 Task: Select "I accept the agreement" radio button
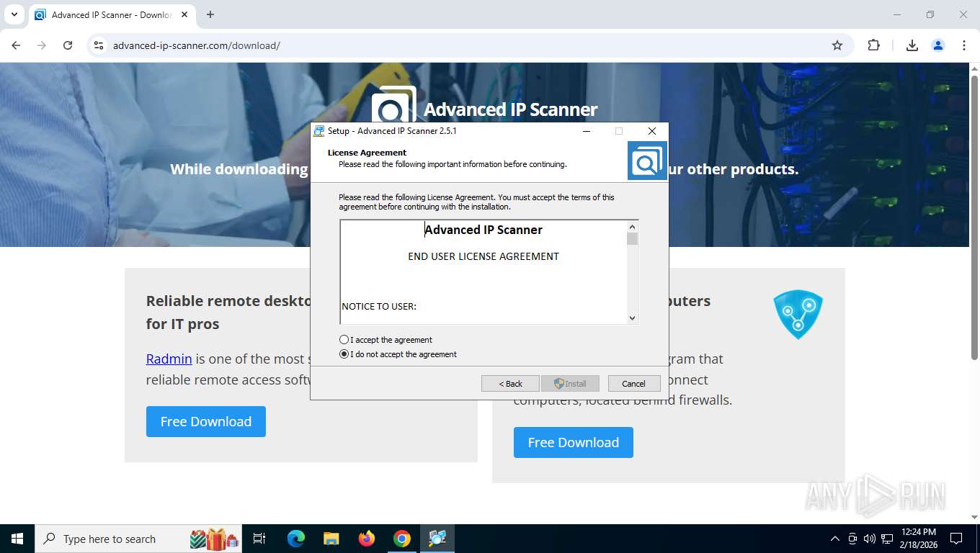(344, 340)
